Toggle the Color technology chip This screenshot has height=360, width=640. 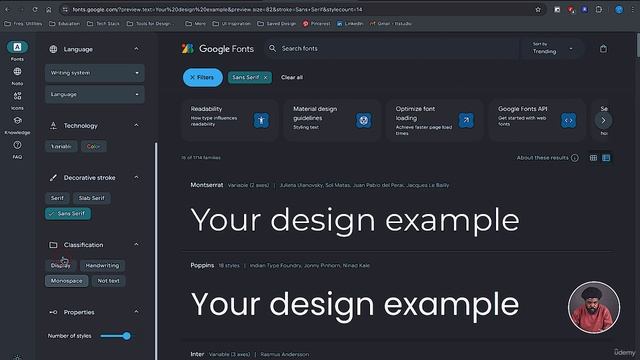[x=93, y=147]
